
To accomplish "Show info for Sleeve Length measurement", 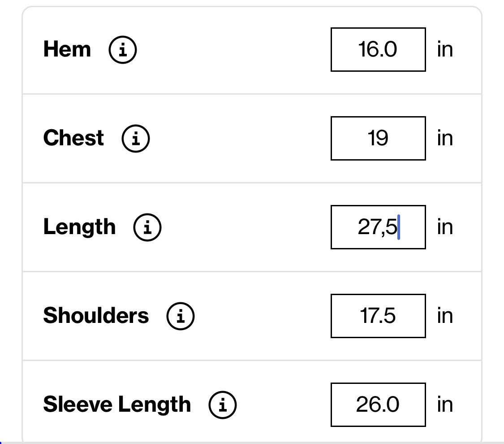I will coord(222,405).
